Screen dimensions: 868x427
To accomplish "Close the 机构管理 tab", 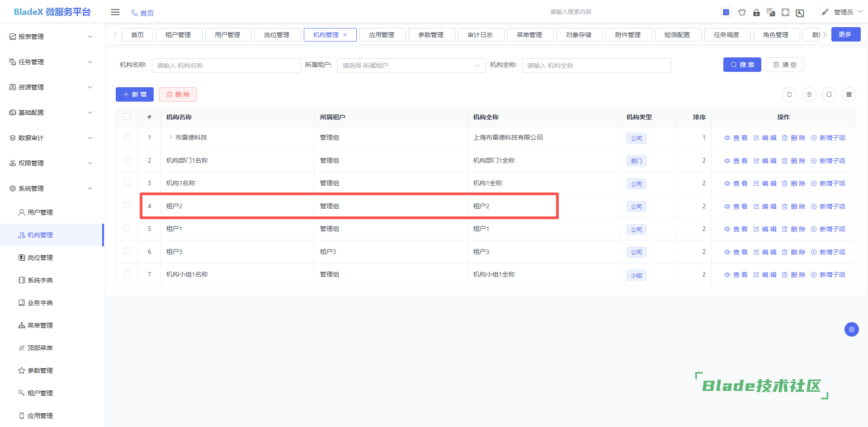I will [345, 35].
